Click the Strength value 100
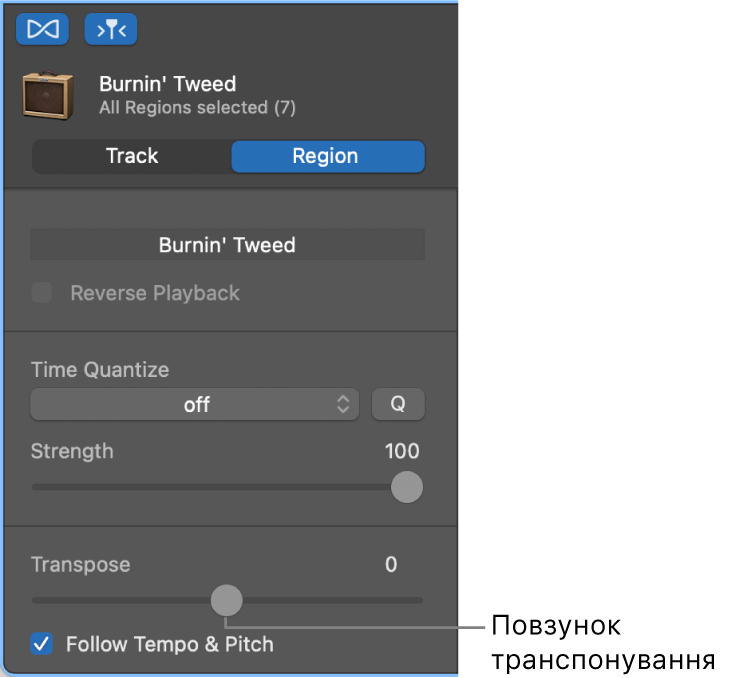This screenshot has height=678, width=729. (x=402, y=451)
